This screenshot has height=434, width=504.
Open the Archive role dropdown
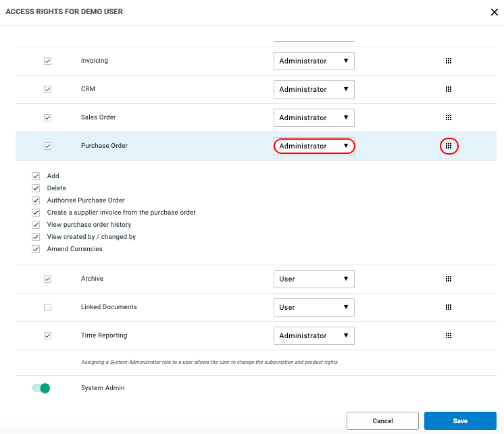[x=313, y=279]
